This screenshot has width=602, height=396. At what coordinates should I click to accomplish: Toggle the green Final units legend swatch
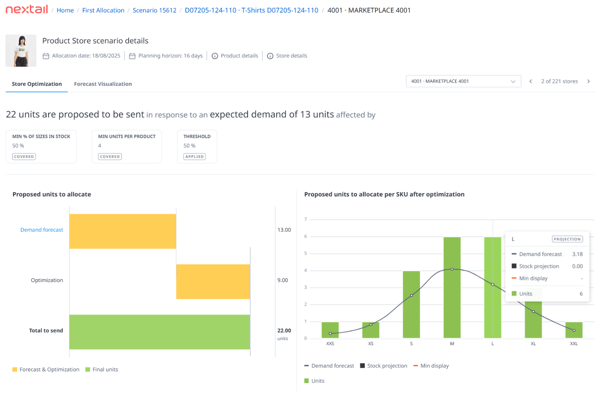pyautogui.click(x=88, y=369)
